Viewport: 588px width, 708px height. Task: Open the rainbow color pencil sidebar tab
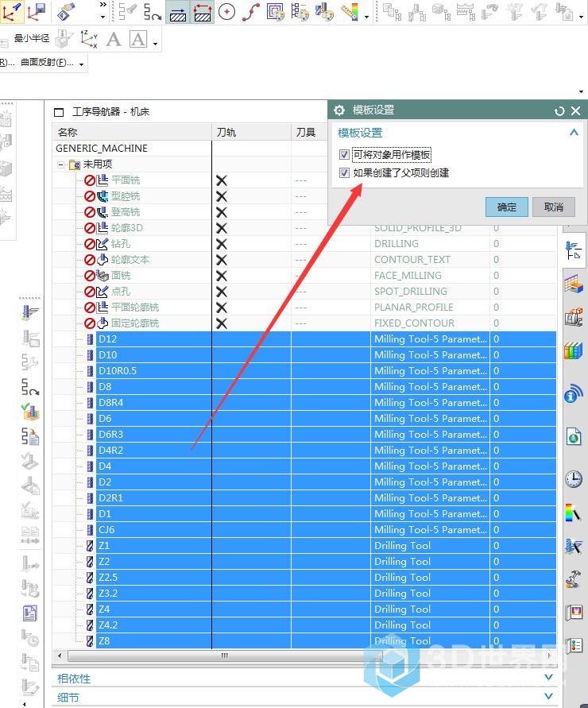[x=573, y=513]
